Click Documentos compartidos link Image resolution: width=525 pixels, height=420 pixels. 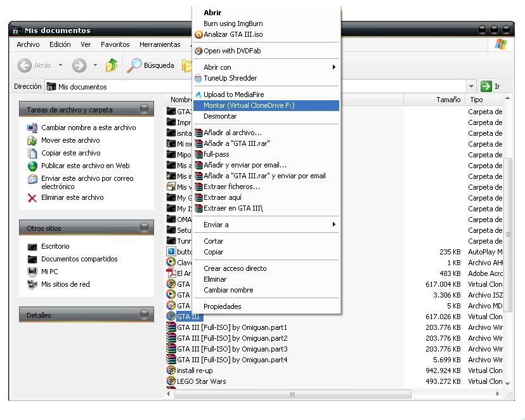tap(79, 259)
